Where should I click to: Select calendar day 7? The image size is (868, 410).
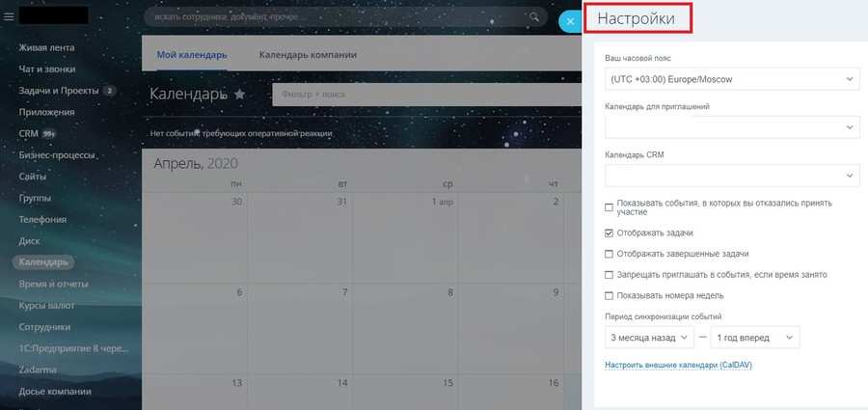[x=345, y=292]
